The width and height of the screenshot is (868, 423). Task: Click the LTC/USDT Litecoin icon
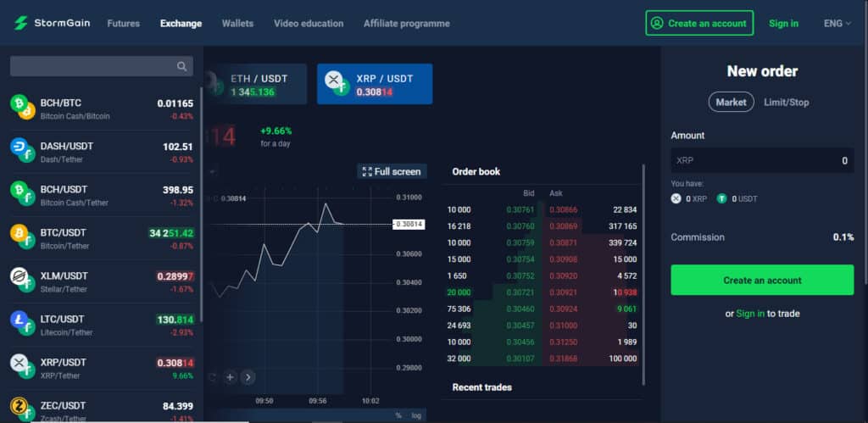click(x=22, y=323)
